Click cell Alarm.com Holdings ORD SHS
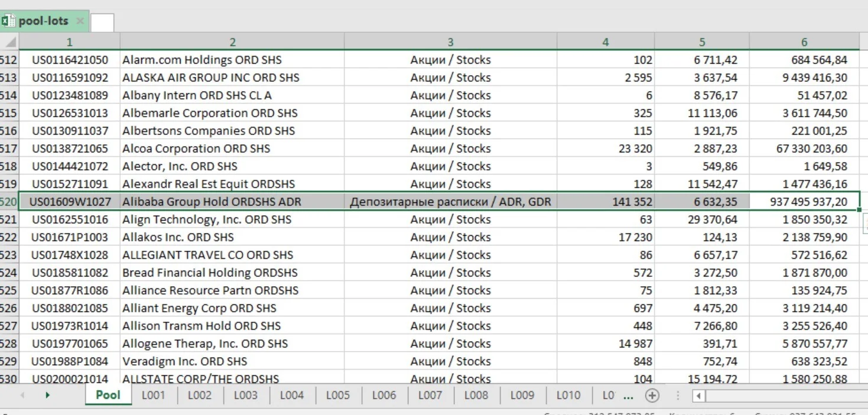The width and height of the screenshot is (868, 415). click(x=232, y=60)
